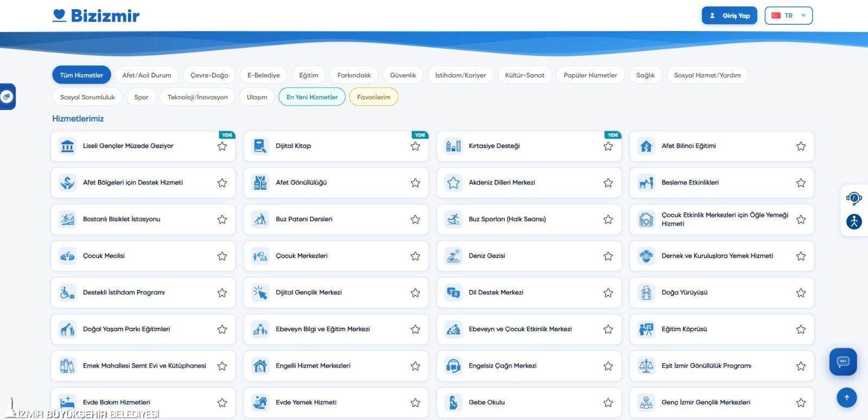Click the support headset icon
Screen dimensions: 868x420
(x=854, y=198)
